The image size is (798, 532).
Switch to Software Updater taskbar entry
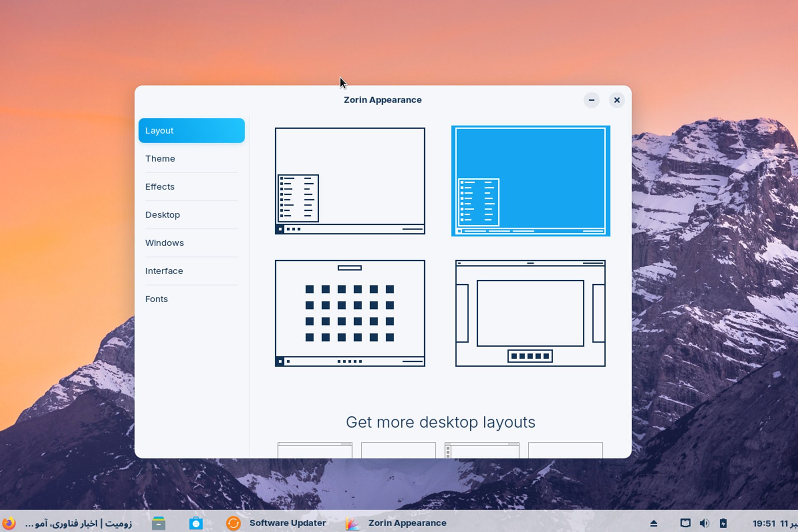point(288,523)
